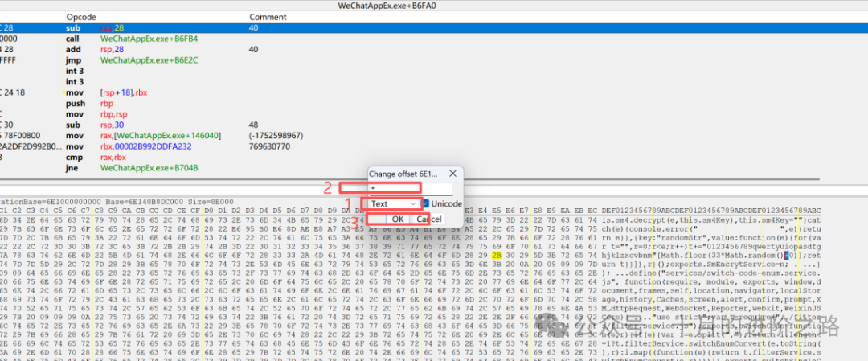Close the Change offset dialog

(452, 174)
